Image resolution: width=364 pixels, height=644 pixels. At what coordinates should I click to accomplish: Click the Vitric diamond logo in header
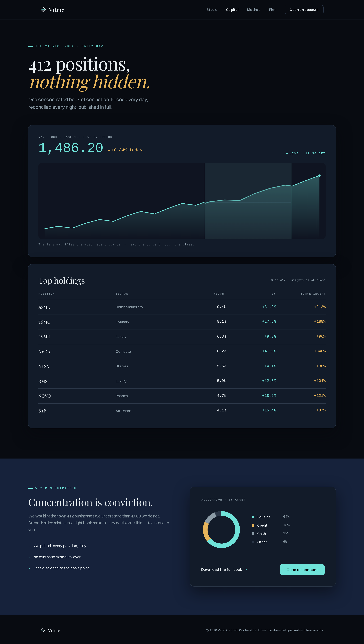point(43,9)
